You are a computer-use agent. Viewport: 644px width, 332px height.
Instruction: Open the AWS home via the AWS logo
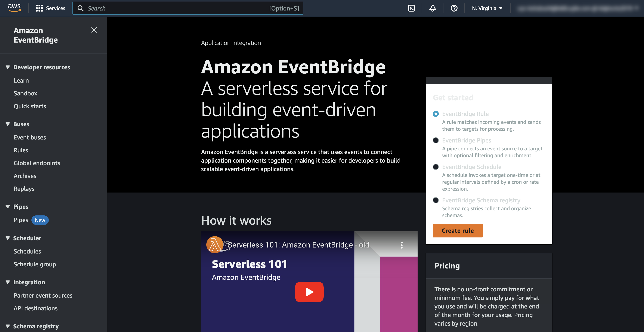[14, 8]
